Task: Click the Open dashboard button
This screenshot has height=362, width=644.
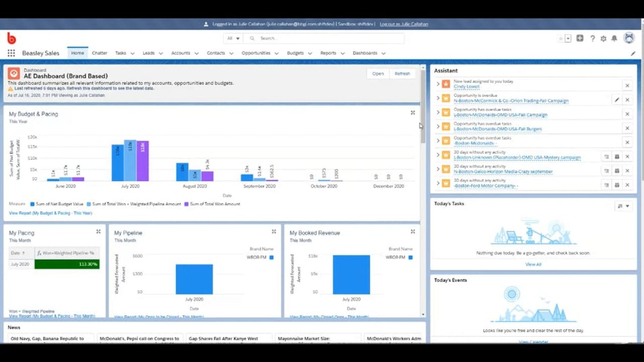Action: (378, 73)
